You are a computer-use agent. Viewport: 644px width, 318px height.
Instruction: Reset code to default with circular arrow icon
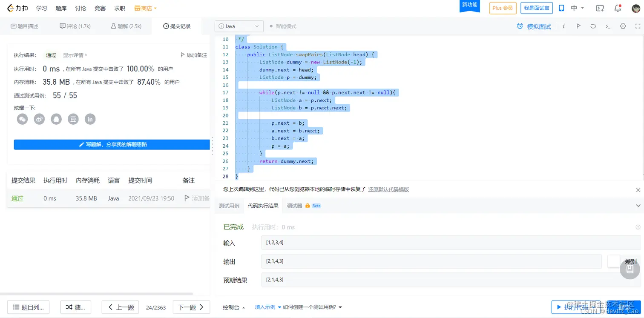click(593, 26)
